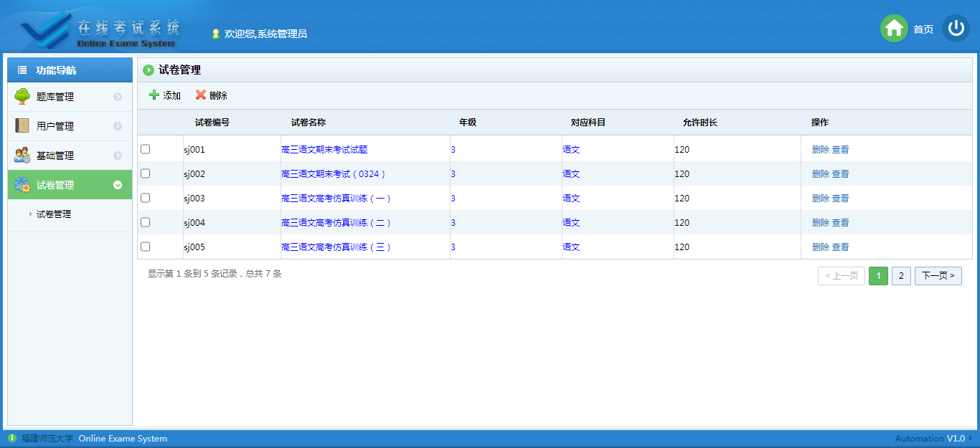Click the red X delete icon
Viewport: 980px width, 448px height.
(x=201, y=95)
